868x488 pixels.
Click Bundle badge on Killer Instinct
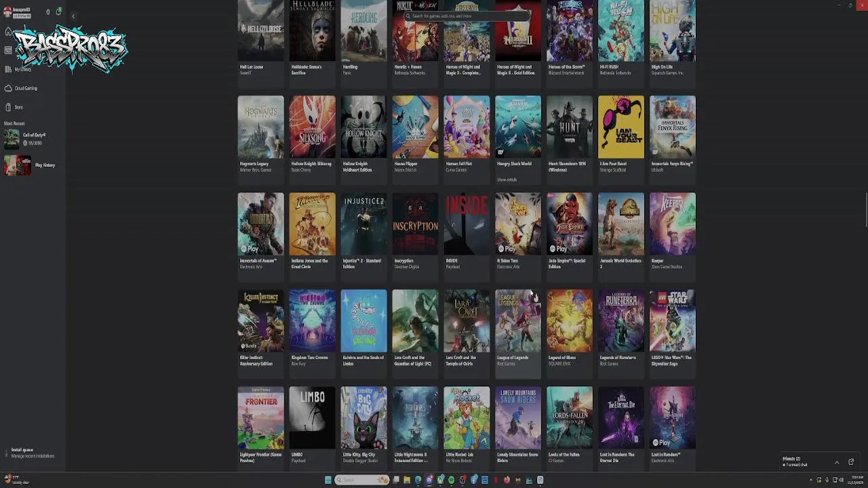pos(250,346)
